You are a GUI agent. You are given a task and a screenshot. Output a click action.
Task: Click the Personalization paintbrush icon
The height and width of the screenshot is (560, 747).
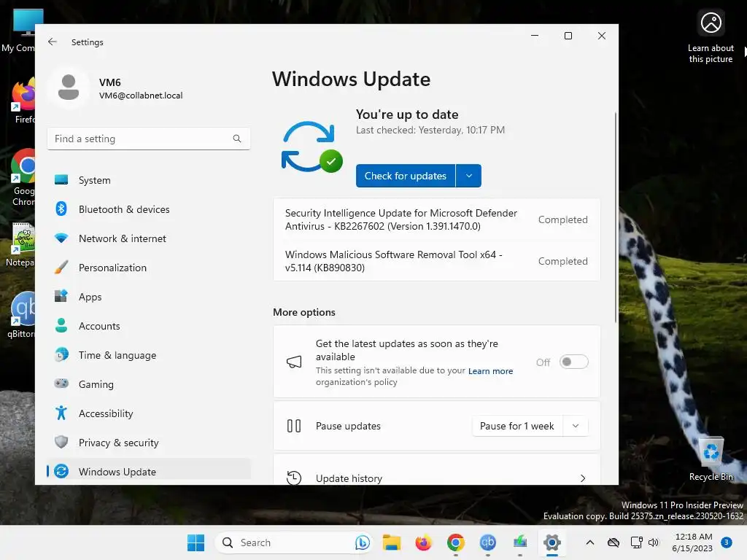tap(61, 267)
